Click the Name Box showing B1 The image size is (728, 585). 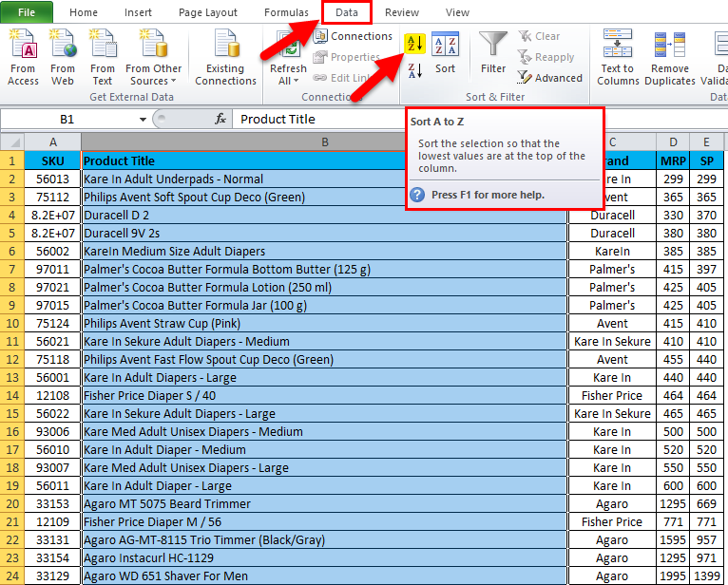(67, 120)
